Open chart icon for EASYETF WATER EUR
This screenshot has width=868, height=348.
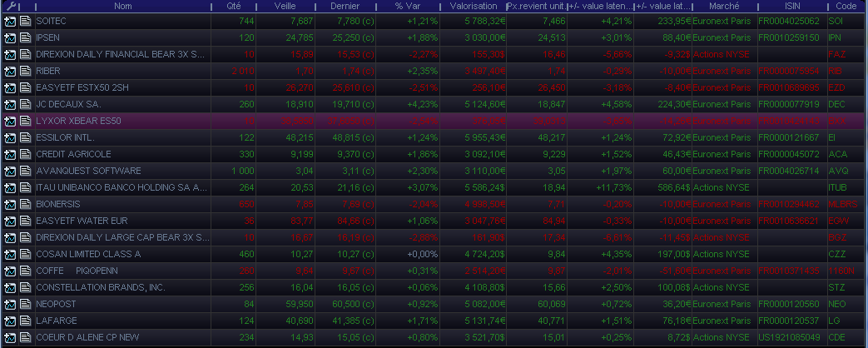[x=10, y=221]
